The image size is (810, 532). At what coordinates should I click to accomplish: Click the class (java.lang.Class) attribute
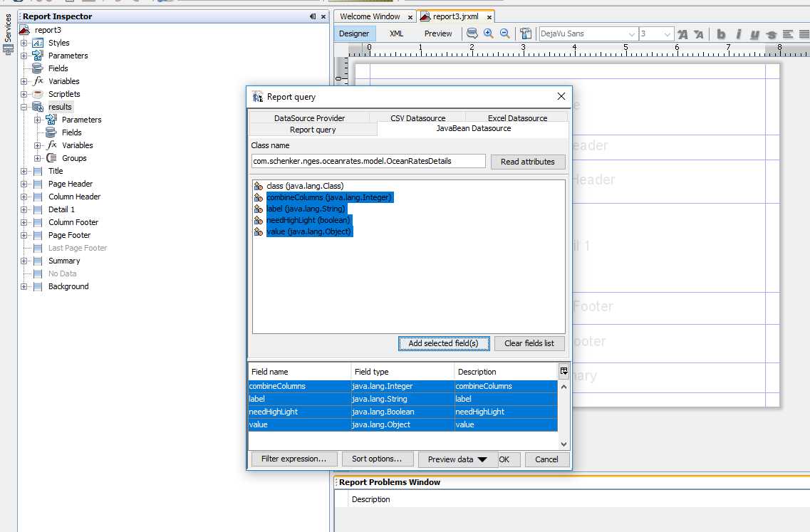[305, 186]
